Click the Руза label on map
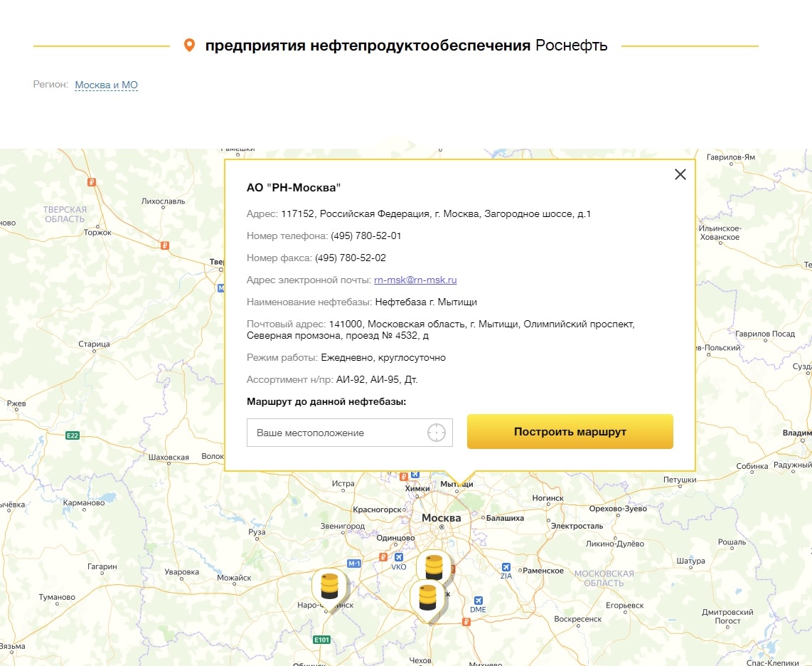Screen dimensions: 812x666 (257, 532)
